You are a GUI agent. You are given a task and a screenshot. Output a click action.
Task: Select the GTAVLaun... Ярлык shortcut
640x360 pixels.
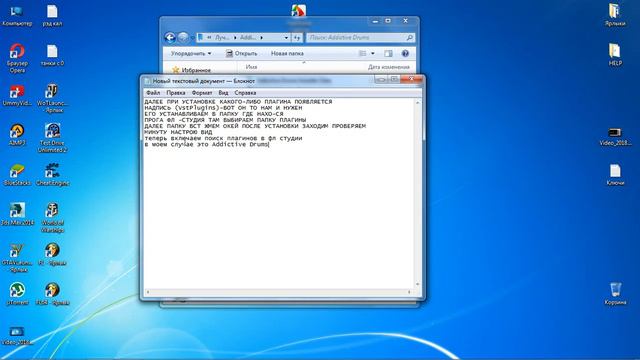click(x=17, y=258)
